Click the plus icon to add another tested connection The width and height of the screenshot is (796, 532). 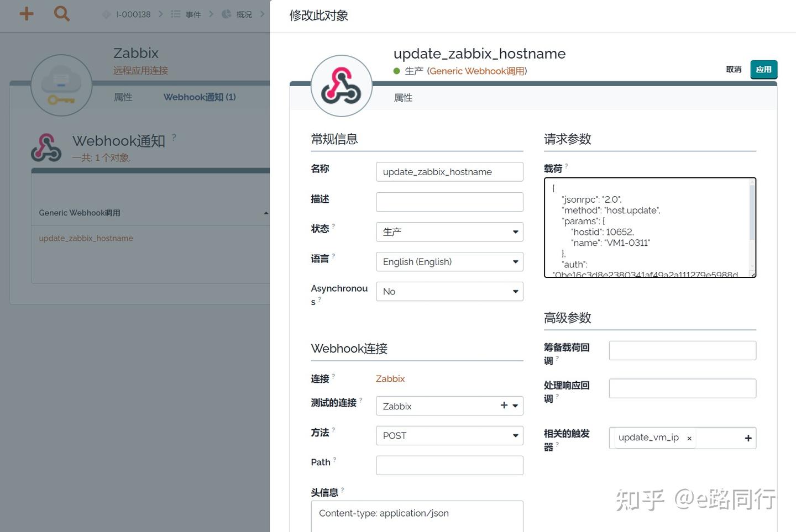(x=504, y=405)
